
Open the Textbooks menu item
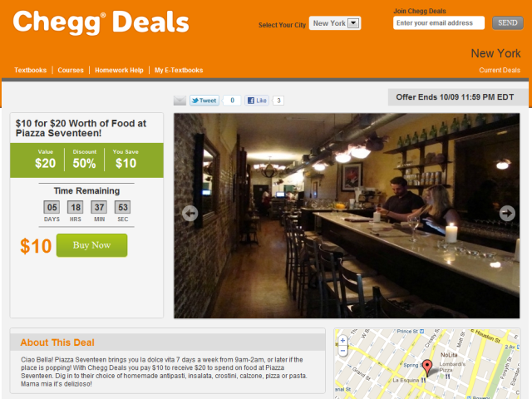click(x=30, y=70)
